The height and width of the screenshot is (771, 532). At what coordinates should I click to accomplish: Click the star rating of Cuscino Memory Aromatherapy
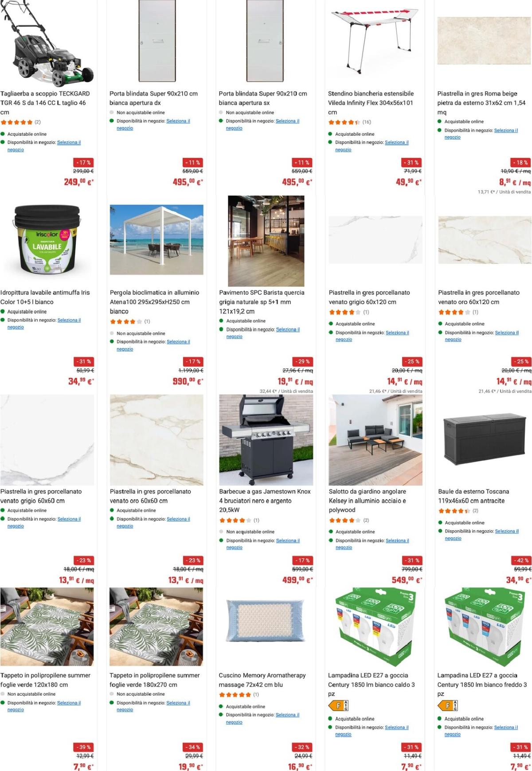235,694
